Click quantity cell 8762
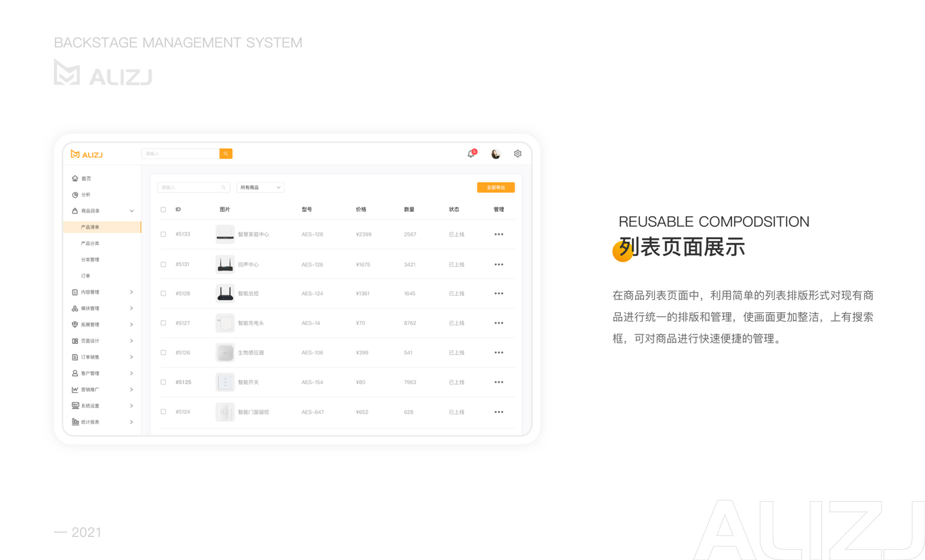The height and width of the screenshot is (560, 925). 410,323
